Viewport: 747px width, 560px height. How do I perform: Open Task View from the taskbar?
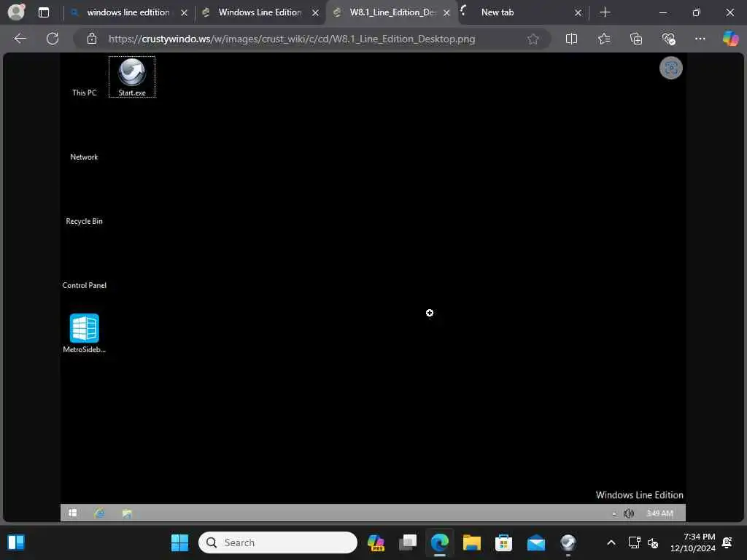click(408, 542)
